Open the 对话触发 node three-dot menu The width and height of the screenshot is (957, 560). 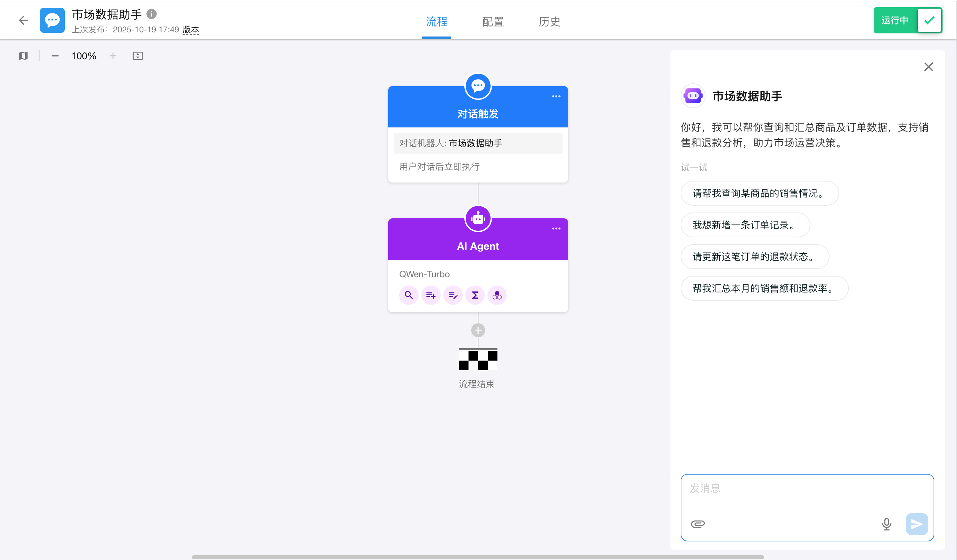click(x=556, y=96)
